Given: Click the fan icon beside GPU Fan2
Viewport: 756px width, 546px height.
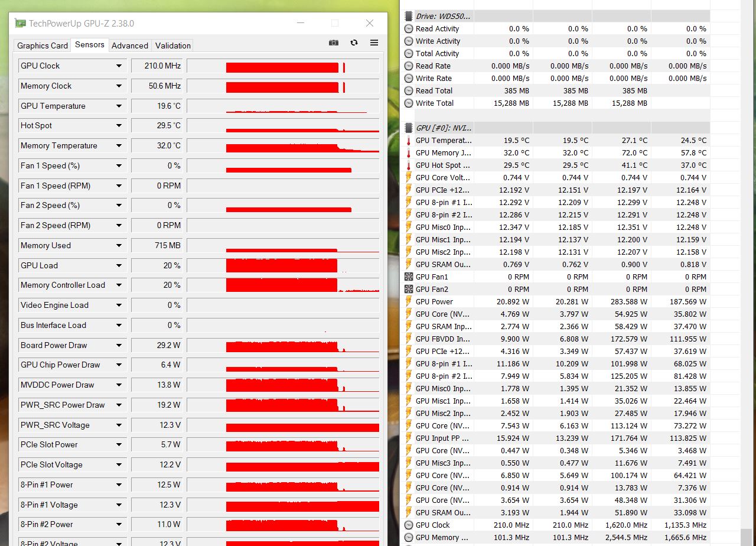Looking at the screenshot, I should [x=409, y=289].
